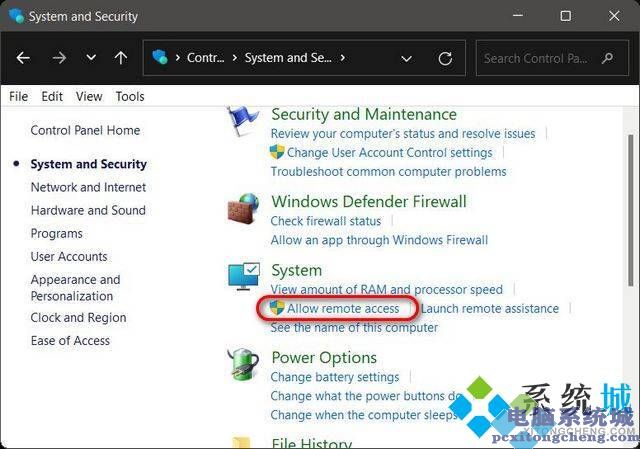This screenshot has width=640, height=449.
Task: Click Launch remote assistance
Action: [489, 309]
